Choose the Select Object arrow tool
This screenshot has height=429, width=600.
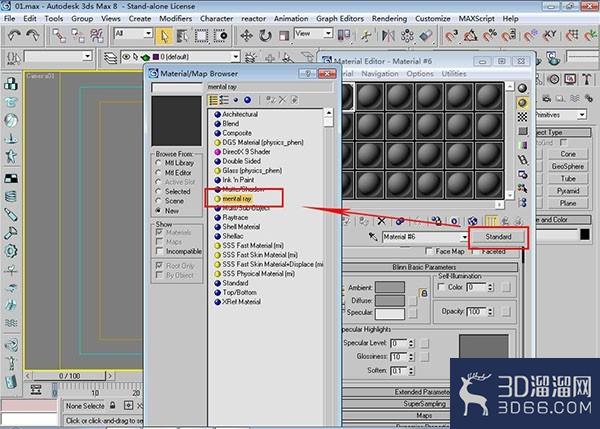point(164,36)
